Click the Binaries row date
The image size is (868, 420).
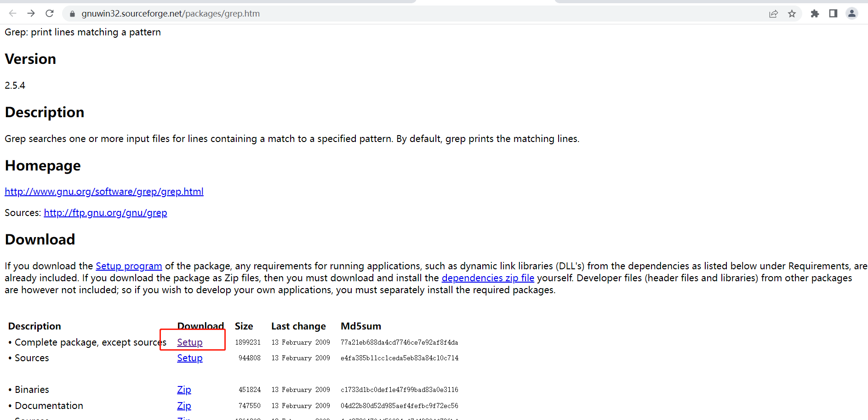point(301,390)
